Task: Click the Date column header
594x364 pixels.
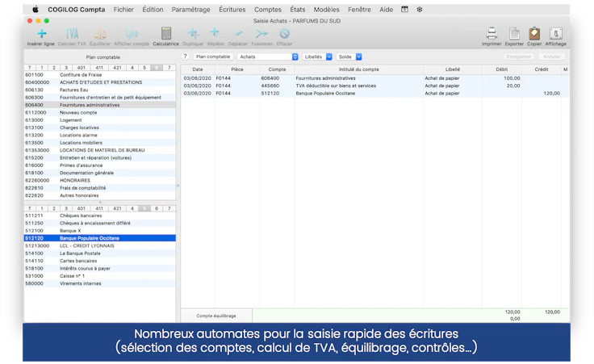Action: (198, 69)
